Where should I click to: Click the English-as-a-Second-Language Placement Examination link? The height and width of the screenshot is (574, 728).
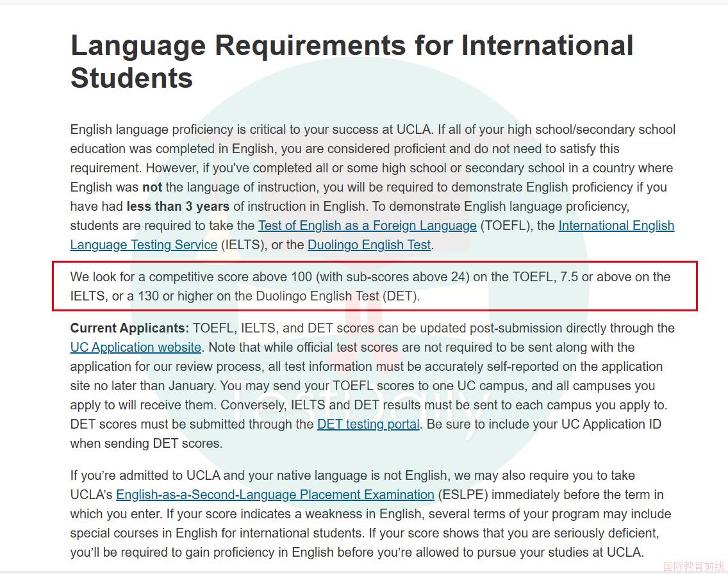tap(275, 495)
